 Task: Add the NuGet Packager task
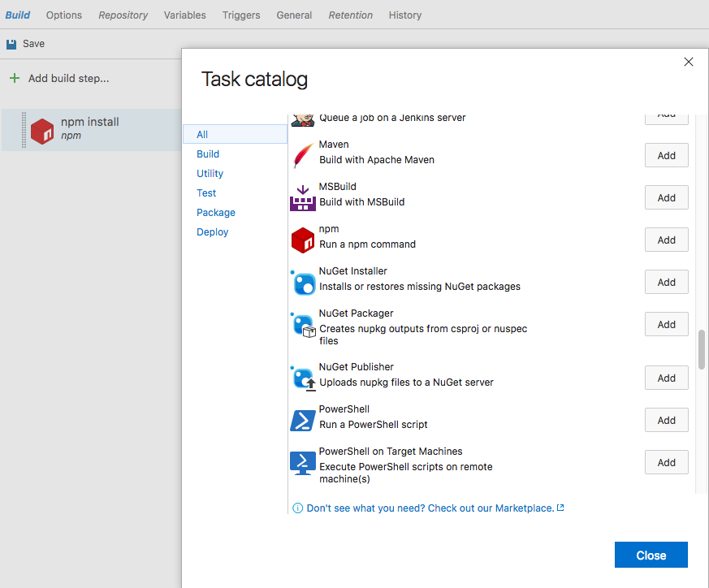[x=667, y=324]
